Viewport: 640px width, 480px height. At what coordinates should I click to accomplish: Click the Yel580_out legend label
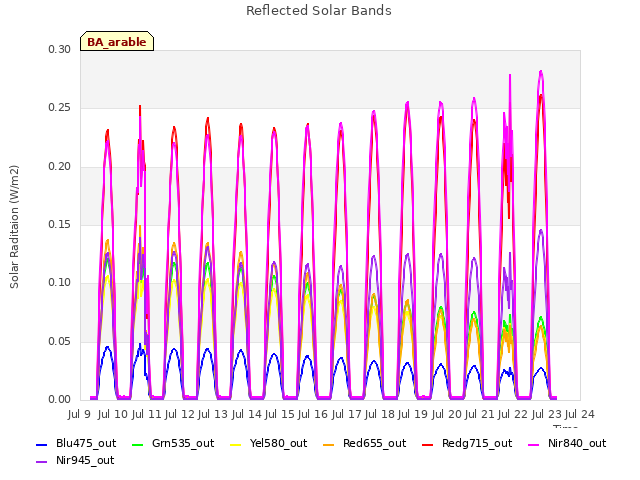point(278,443)
